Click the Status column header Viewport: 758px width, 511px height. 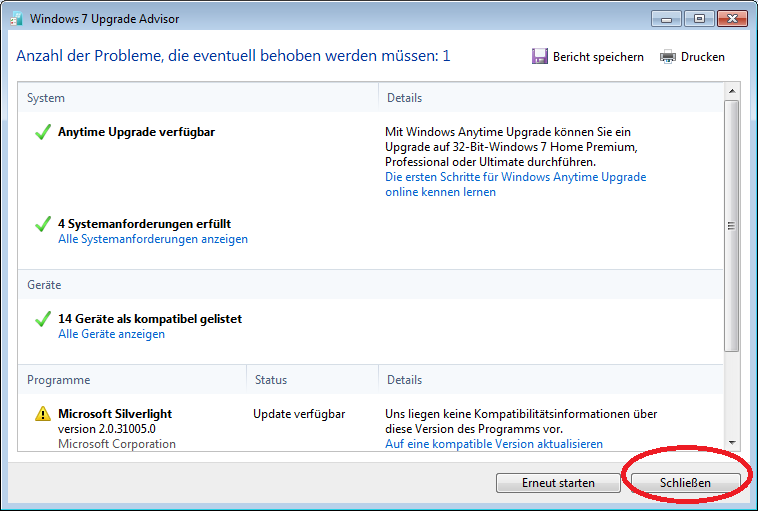point(271,380)
